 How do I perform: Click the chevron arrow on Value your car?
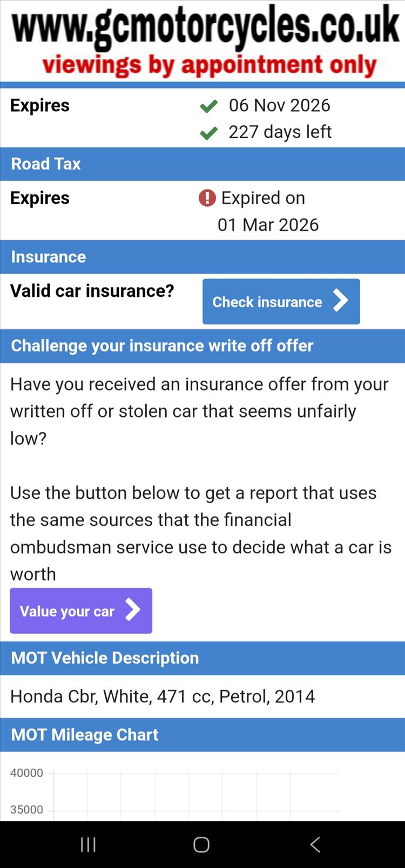tap(133, 611)
